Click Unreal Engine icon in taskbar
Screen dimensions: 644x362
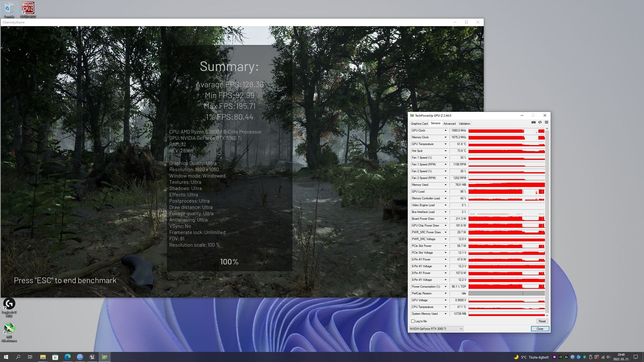pyautogui.click(x=92, y=357)
